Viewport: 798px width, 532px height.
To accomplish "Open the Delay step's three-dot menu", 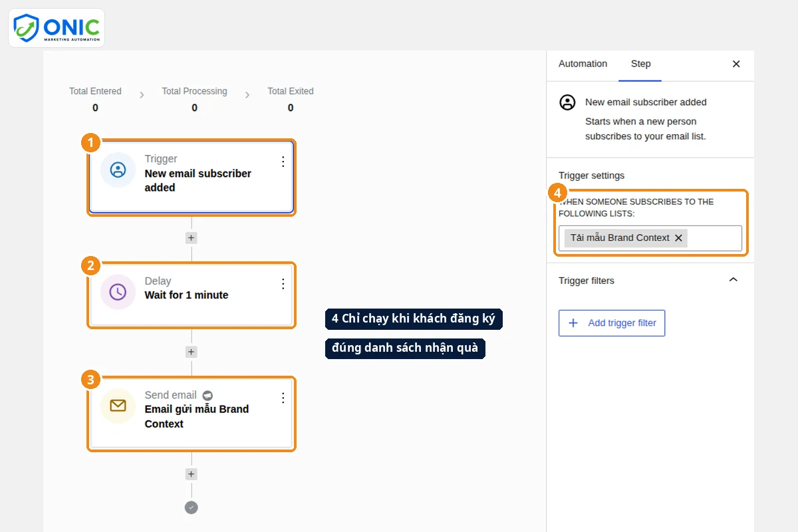I will point(283,284).
